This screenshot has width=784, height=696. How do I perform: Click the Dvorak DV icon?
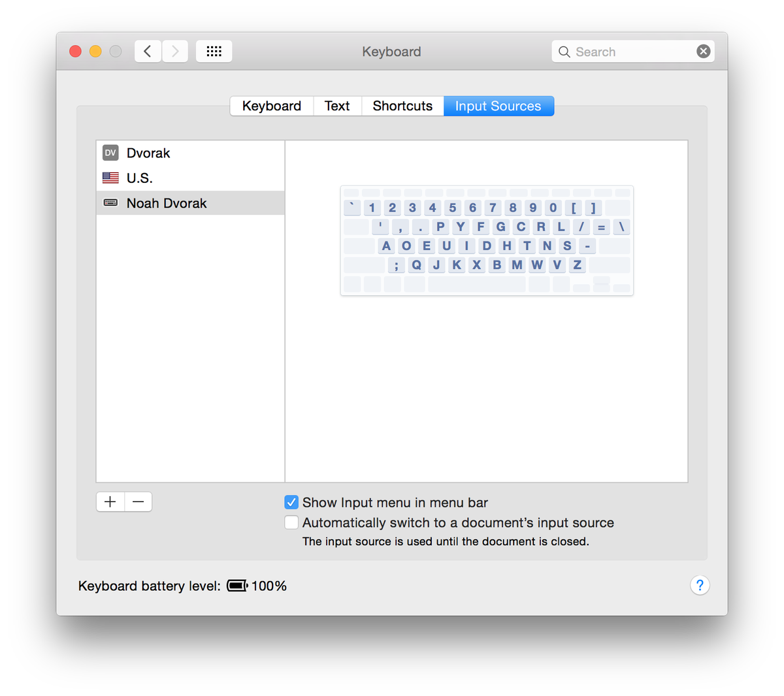click(110, 153)
